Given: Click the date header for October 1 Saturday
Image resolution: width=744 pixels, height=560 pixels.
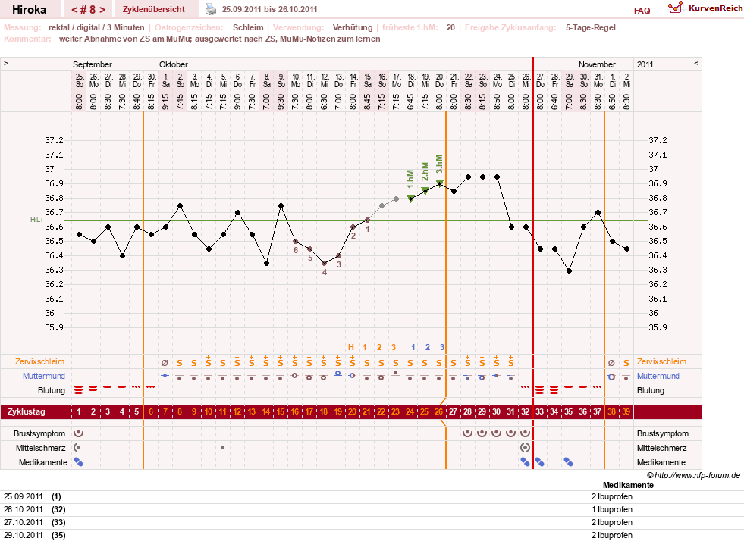Looking at the screenshot, I should [165, 80].
